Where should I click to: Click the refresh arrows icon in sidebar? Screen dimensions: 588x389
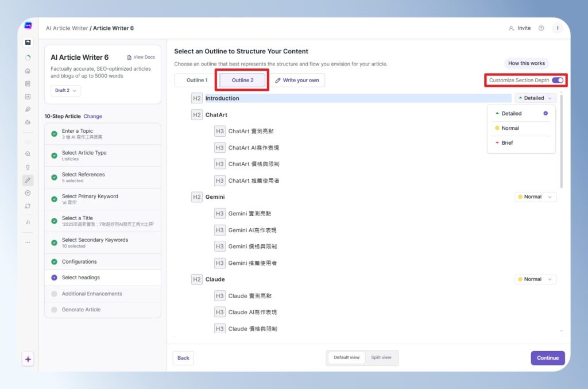coord(28,206)
